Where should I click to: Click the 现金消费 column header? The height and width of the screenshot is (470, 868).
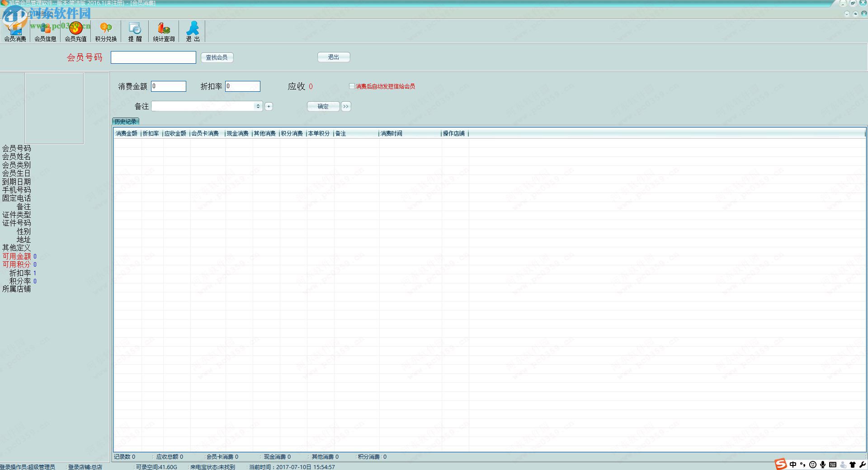pyautogui.click(x=238, y=133)
